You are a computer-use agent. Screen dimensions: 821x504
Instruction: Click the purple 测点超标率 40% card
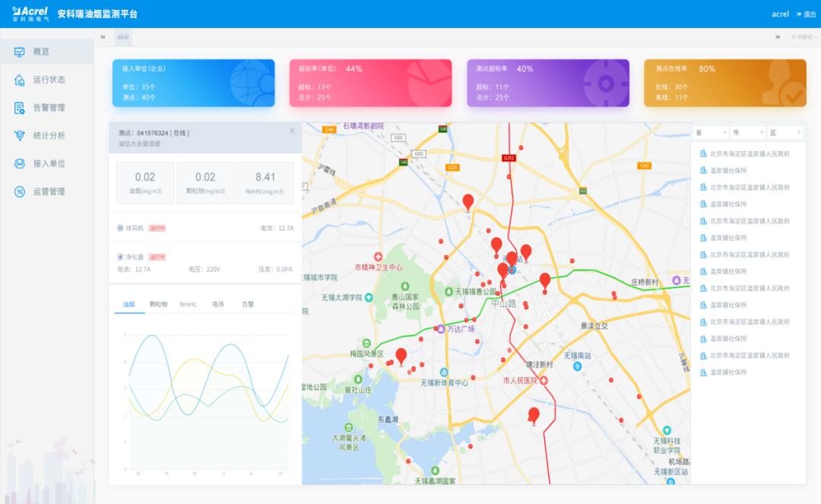[x=548, y=83]
